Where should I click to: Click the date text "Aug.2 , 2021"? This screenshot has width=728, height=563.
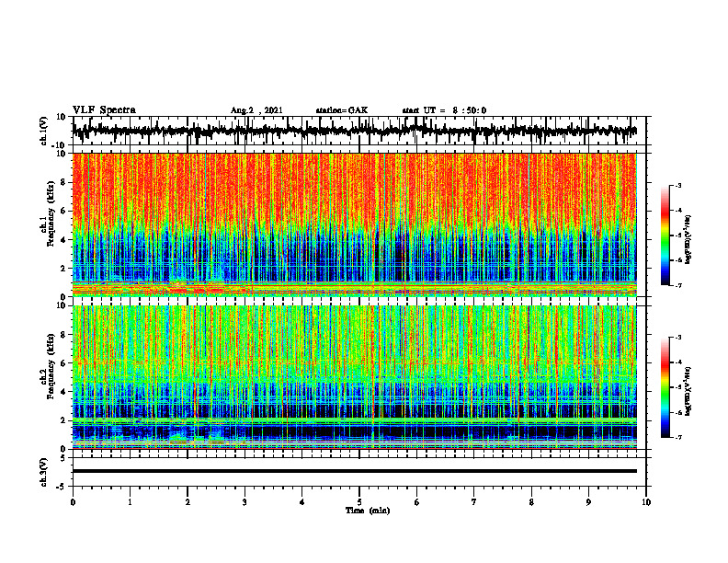(256, 110)
